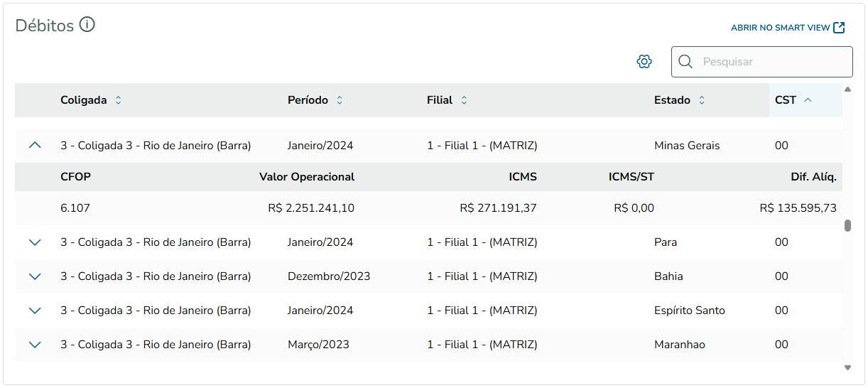Screen dimensions: 868x388
Task: Click the scroll down arrow
Action: pos(847,367)
